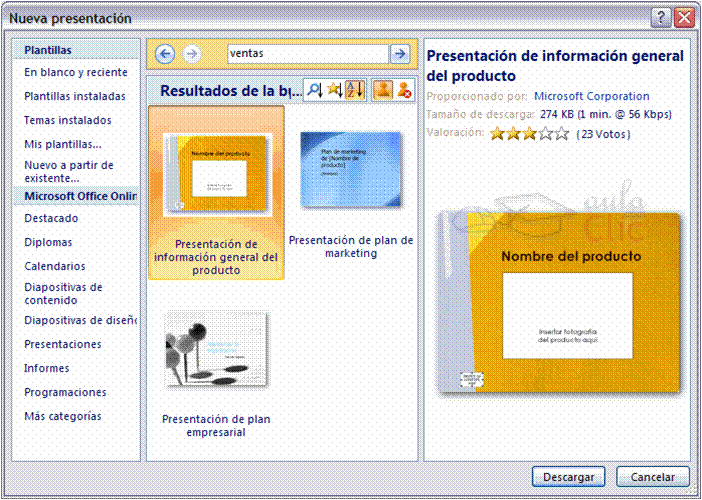This screenshot has width=702, height=500.
Task: Sort results by star rating icon
Action: (x=334, y=90)
